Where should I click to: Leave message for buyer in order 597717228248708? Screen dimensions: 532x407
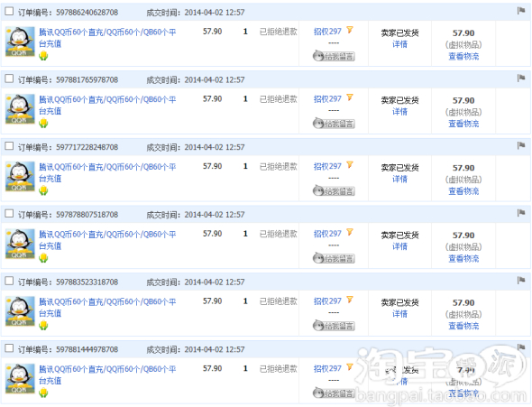click(x=334, y=190)
